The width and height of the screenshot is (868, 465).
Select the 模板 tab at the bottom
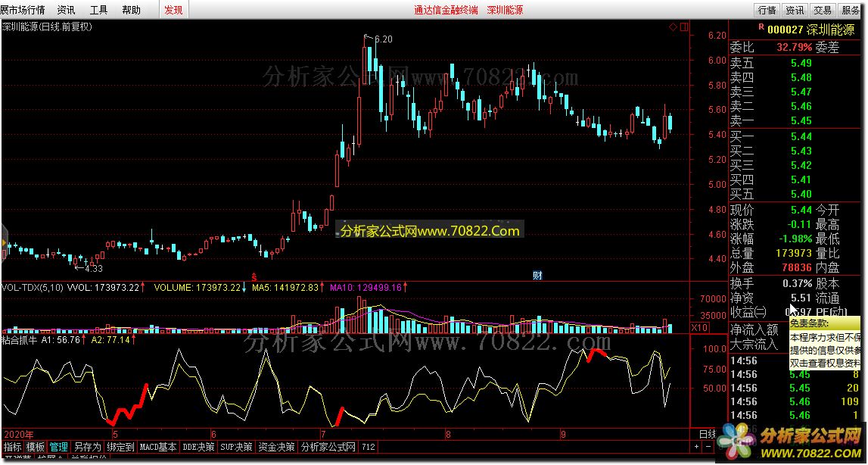tap(36, 447)
